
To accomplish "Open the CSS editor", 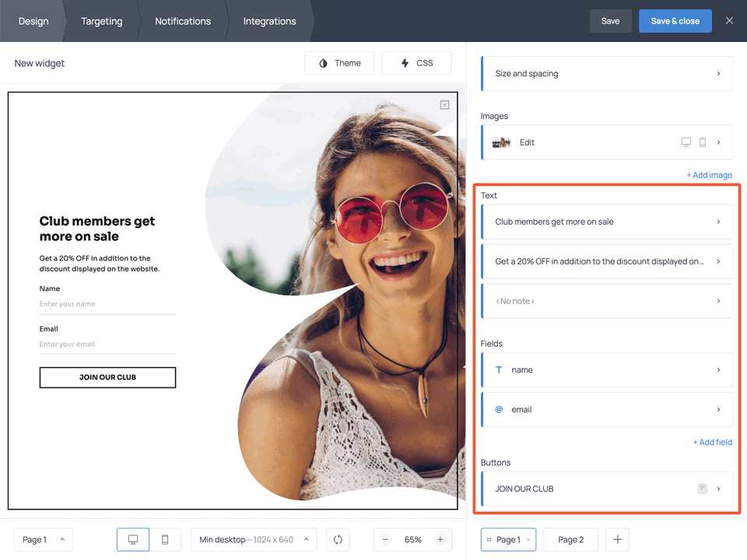I will pos(416,62).
